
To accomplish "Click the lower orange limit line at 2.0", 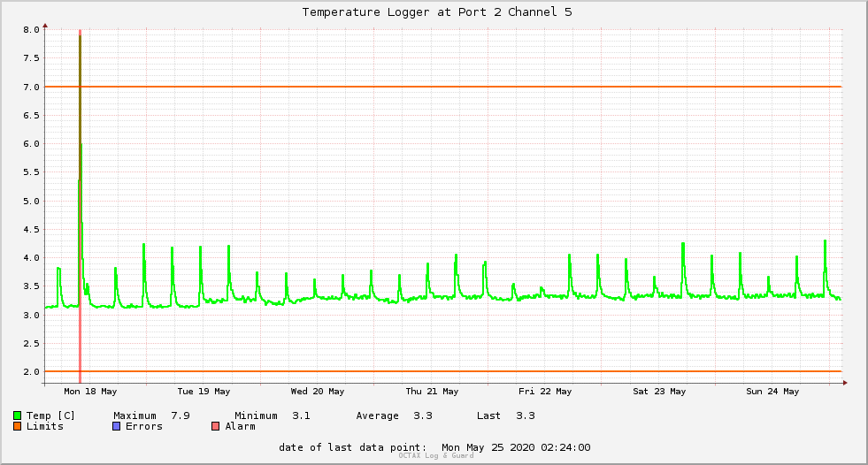I will point(443,371).
